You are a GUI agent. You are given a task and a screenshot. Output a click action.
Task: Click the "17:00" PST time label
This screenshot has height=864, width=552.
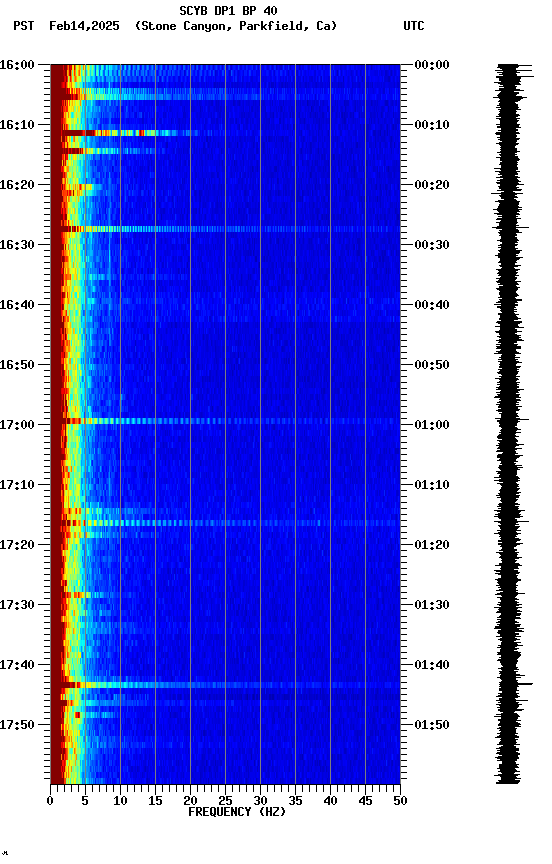pyautogui.click(x=17, y=425)
